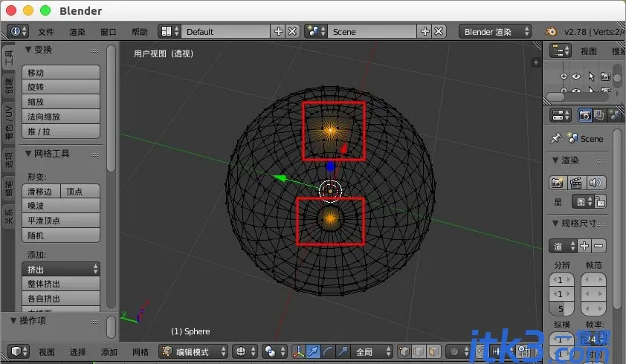Click the 旋转 button
This screenshot has height=364, width=626.
pos(61,87)
